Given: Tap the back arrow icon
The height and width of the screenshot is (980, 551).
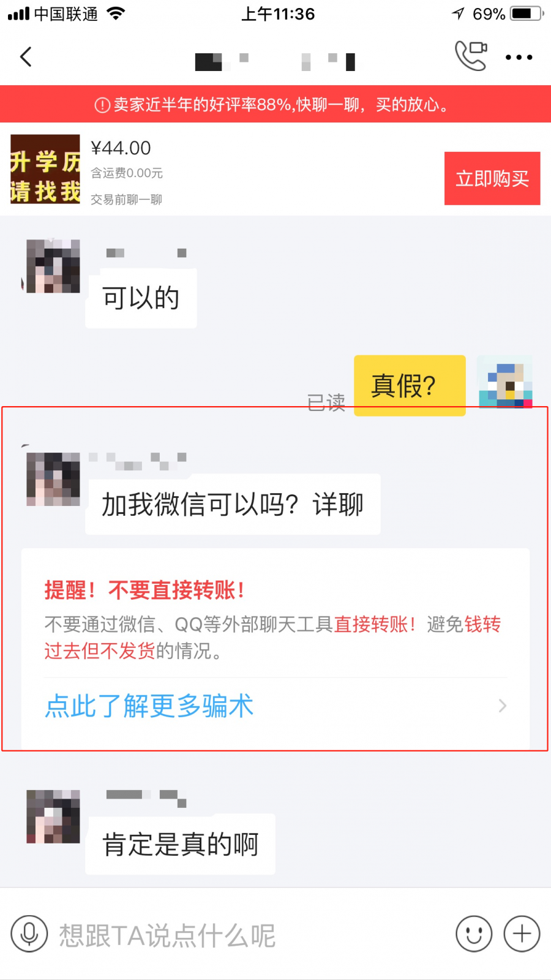Looking at the screenshot, I should 26,57.
